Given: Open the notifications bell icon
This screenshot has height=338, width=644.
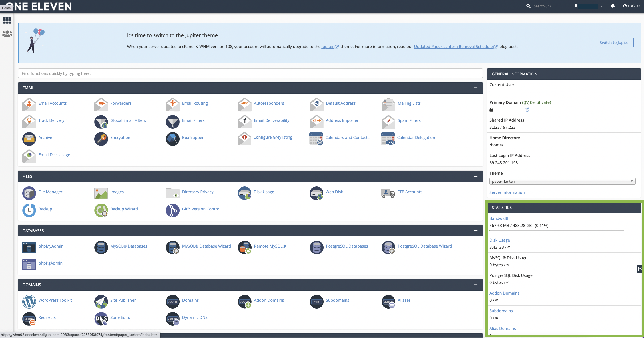Looking at the screenshot, I should 613,6.
